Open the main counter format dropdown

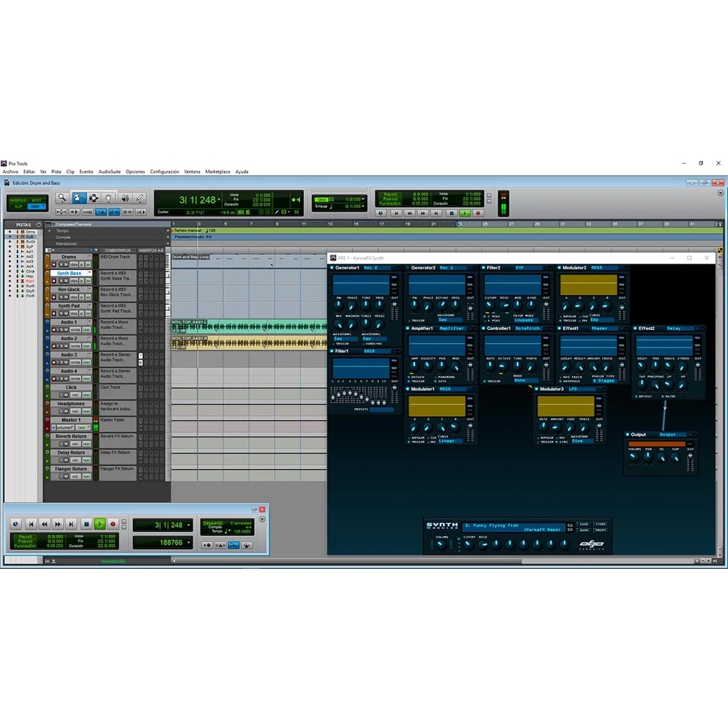click(219, 200)
